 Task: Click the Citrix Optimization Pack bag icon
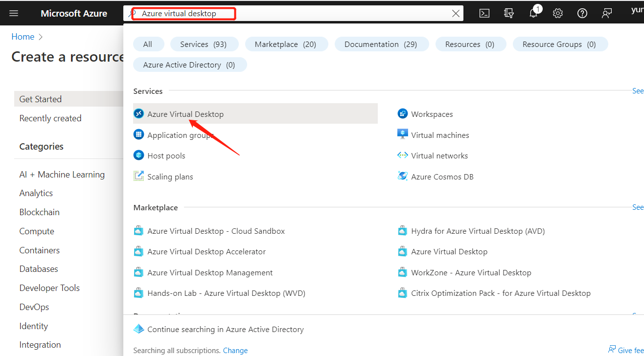click(x=403, y=293)
